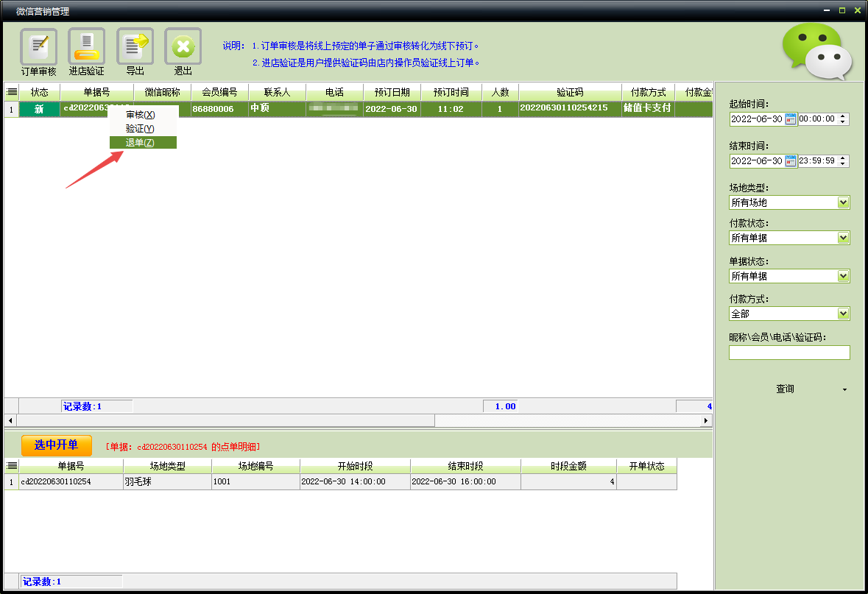Image resolution: width=868 pixels, height=594 pixels.
Task: Open the 付款方式 filter dropdown
Action: point(843,314)
